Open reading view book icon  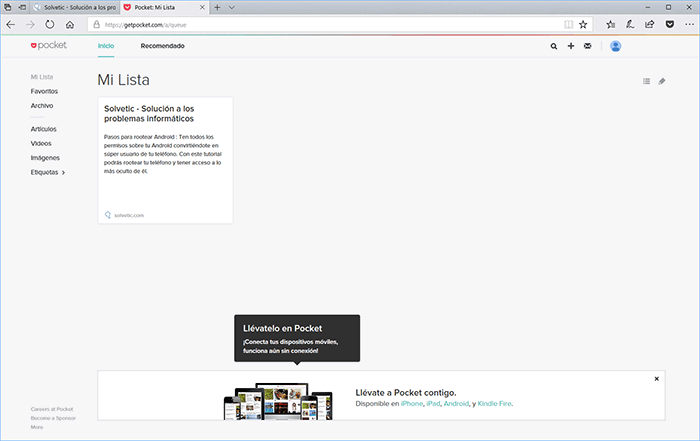(x=568, y=25)
